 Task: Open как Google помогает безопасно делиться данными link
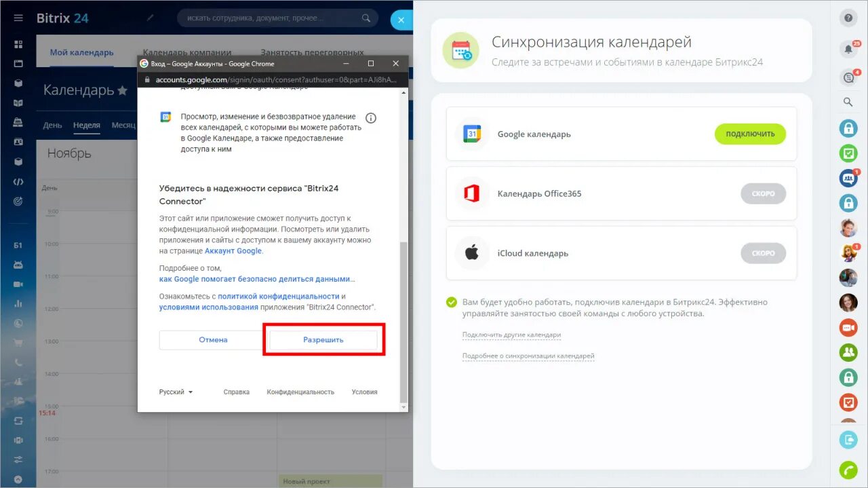257,279
